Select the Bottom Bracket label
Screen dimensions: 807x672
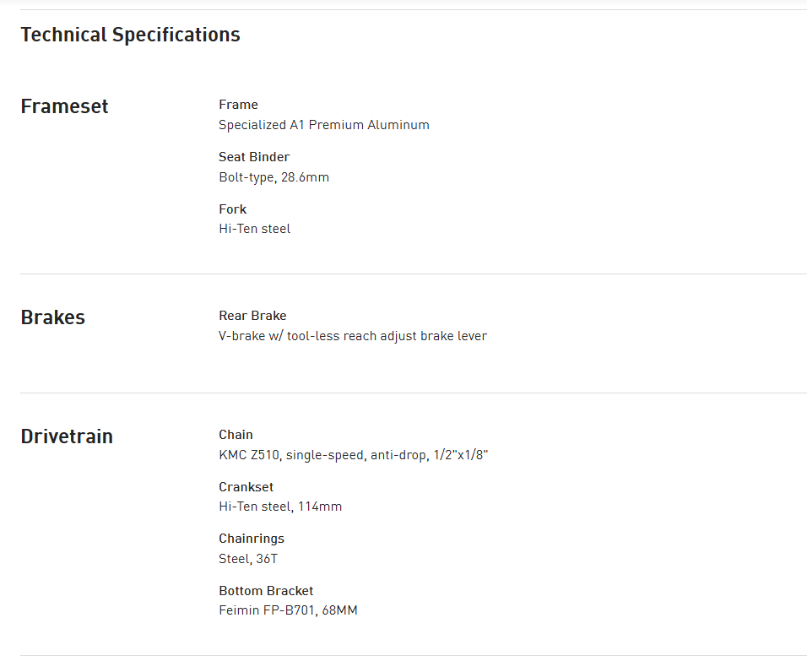[265, 591]
